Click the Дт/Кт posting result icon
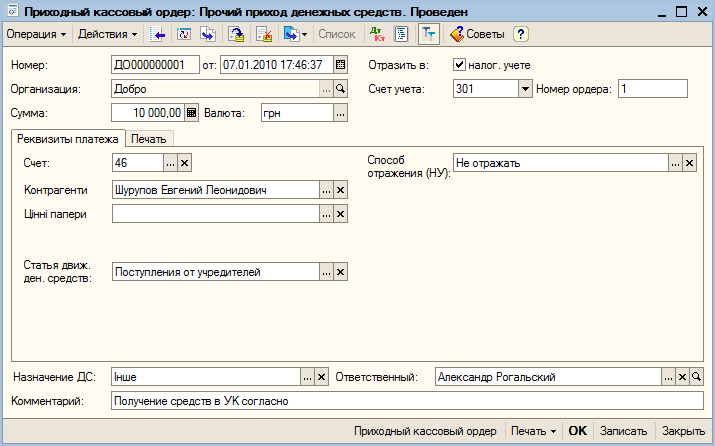 tap(377, 34)
